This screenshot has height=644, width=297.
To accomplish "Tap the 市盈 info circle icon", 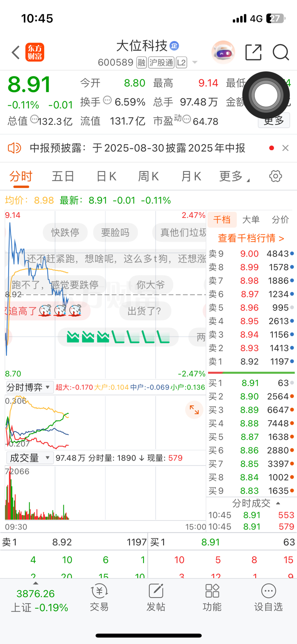I will tap(187, 120).
